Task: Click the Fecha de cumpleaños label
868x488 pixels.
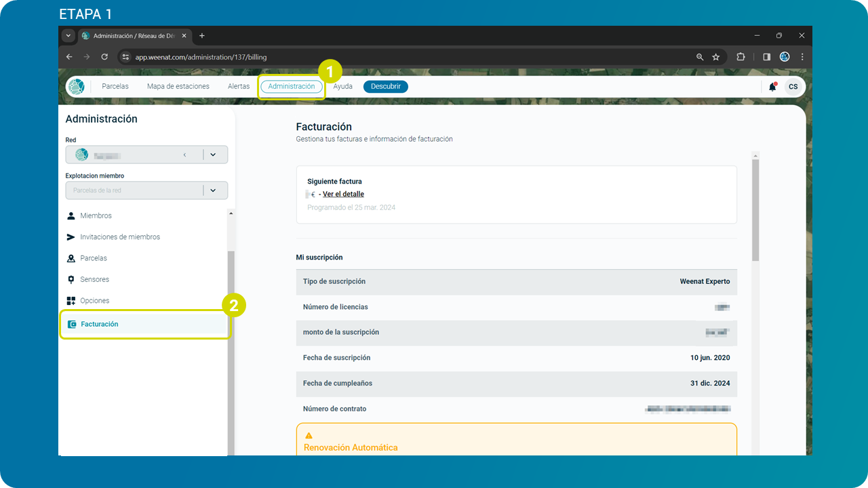Action: [x=338, y=384]
